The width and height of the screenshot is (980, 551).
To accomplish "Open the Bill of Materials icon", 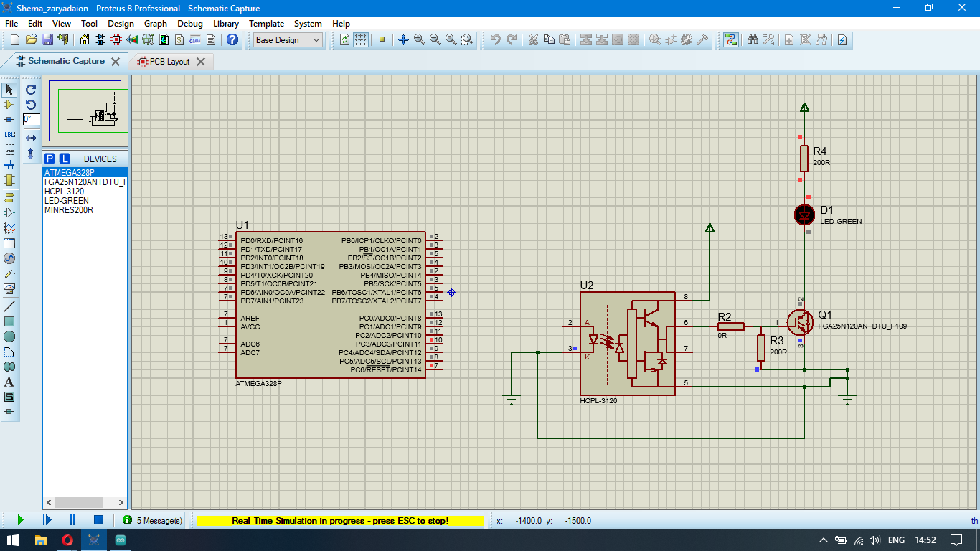I will coord(179,39).
